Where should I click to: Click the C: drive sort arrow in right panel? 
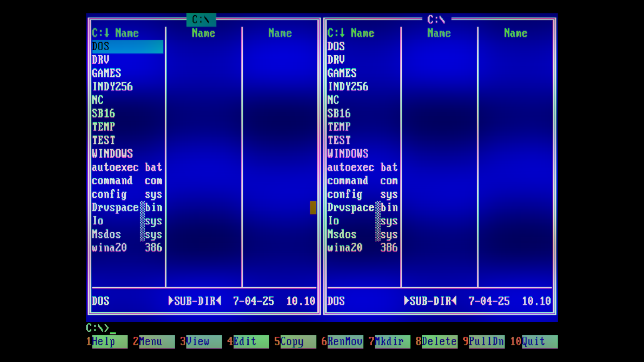(336, 33)
